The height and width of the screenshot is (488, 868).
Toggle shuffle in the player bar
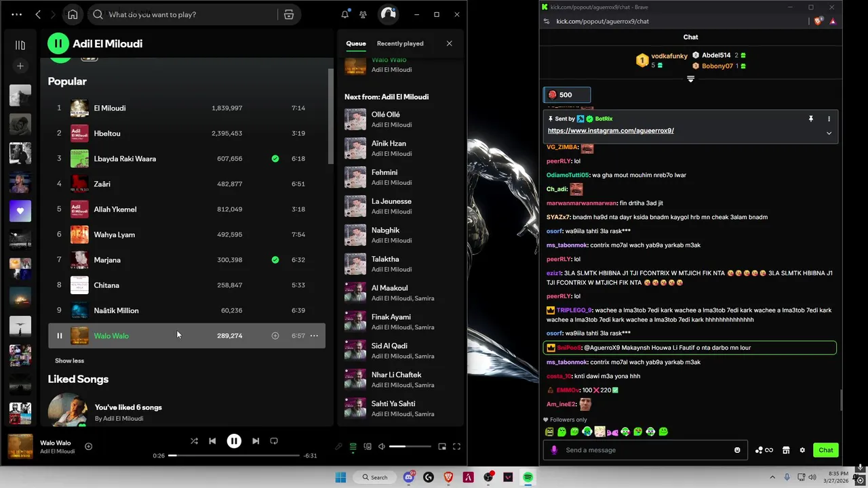pyautogui.click(x=194, y=441)
